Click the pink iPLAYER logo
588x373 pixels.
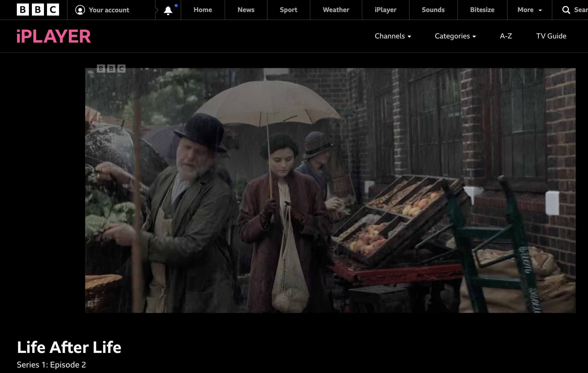(54, 36)
